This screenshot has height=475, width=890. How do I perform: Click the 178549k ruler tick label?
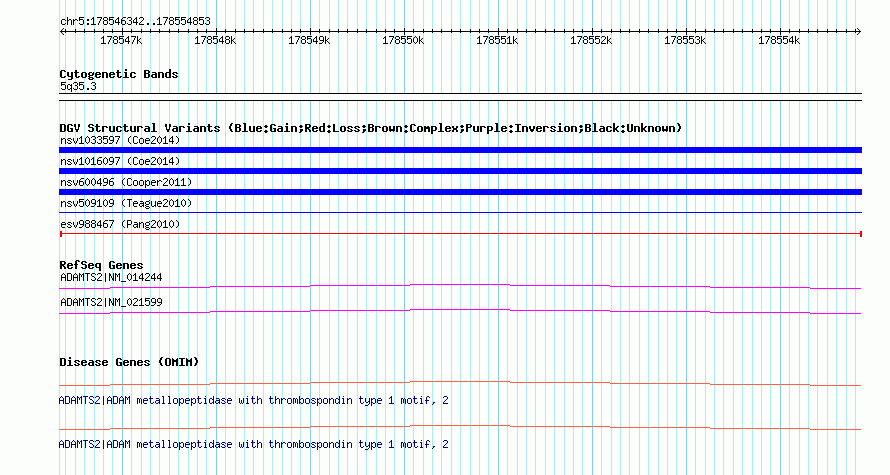pos(309,41)
